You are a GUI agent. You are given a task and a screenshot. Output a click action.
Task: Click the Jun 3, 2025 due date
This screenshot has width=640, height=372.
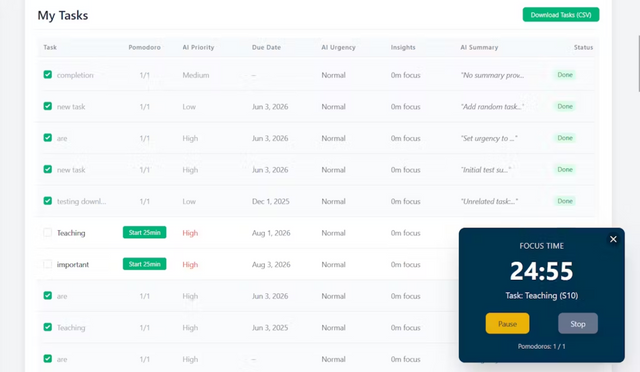270,328
